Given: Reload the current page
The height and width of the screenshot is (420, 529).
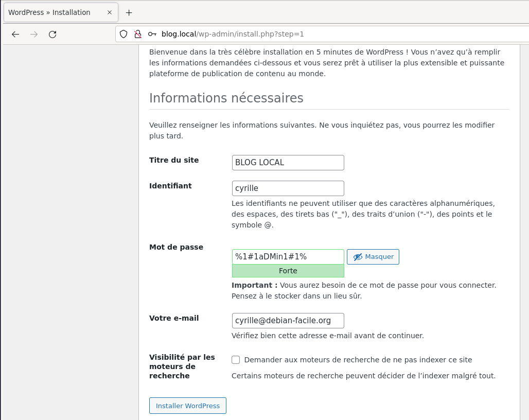Looking at the screenshot, I should pos(52,34).
